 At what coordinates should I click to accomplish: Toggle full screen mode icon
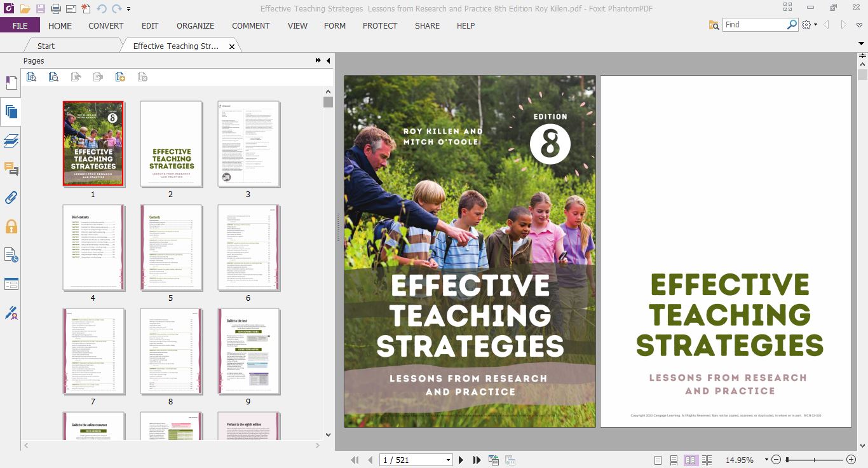click(788, 8)
